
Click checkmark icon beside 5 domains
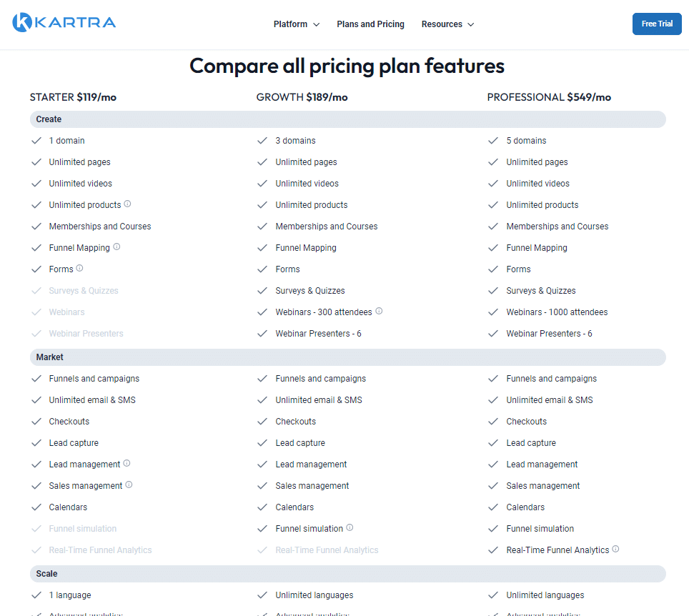[493, 141]
